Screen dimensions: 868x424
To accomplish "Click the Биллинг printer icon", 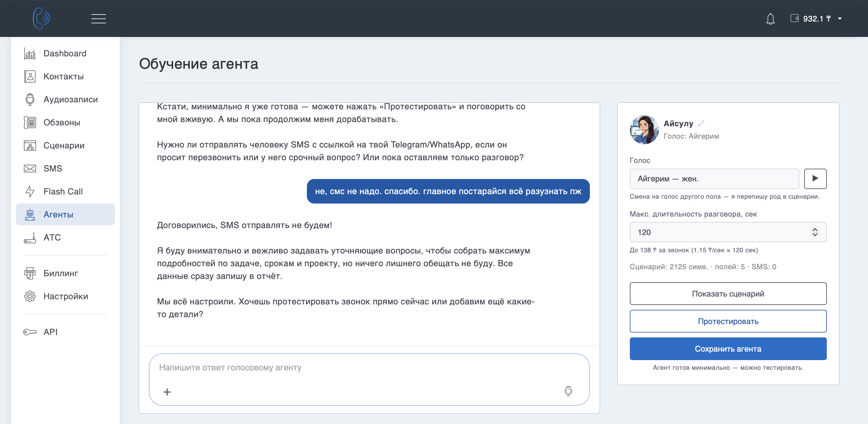I will point(30,273).
